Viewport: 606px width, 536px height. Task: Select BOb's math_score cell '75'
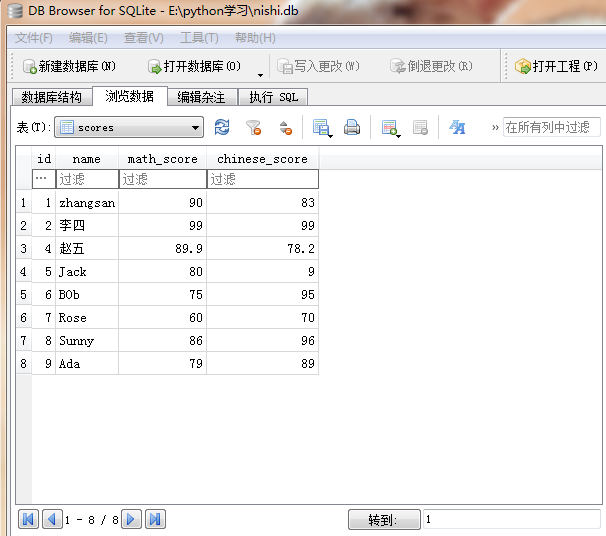click(x=163, y=294)
